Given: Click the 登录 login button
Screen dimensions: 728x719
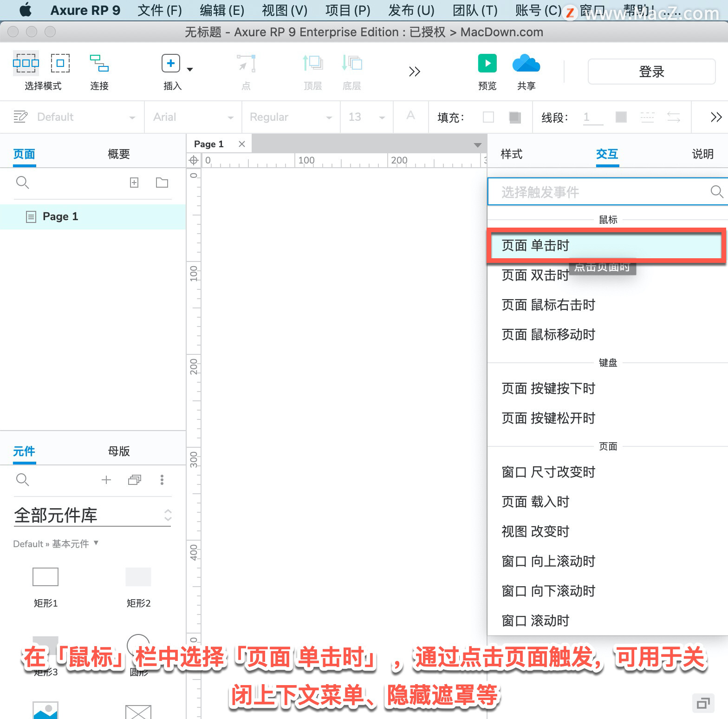Looking at the screenshot, I should tap(651, 72).
